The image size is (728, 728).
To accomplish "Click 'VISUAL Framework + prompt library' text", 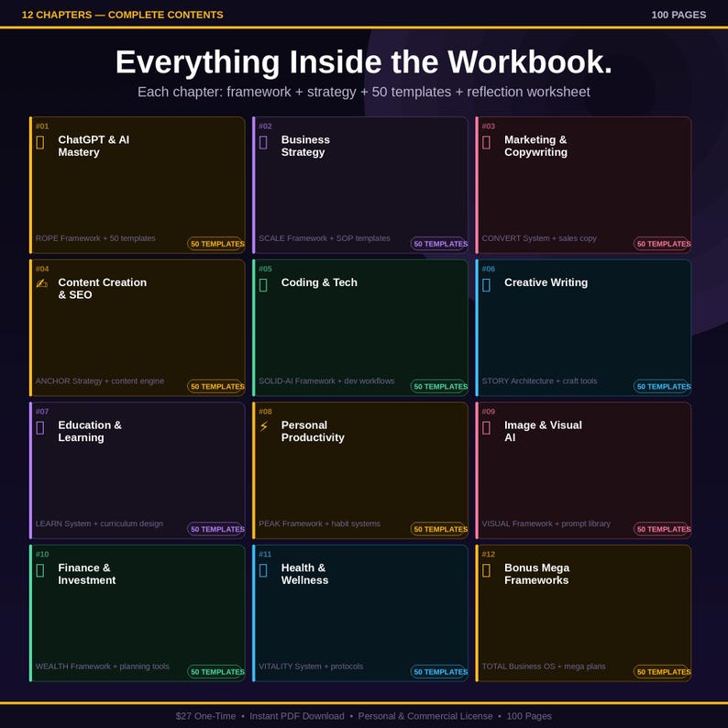I will tap(546, 524).
